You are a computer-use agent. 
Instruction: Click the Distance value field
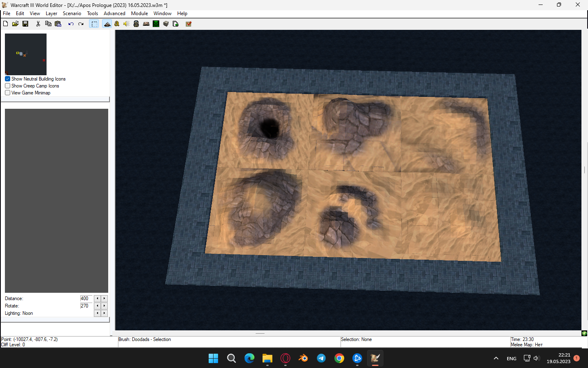coord(87,298)
